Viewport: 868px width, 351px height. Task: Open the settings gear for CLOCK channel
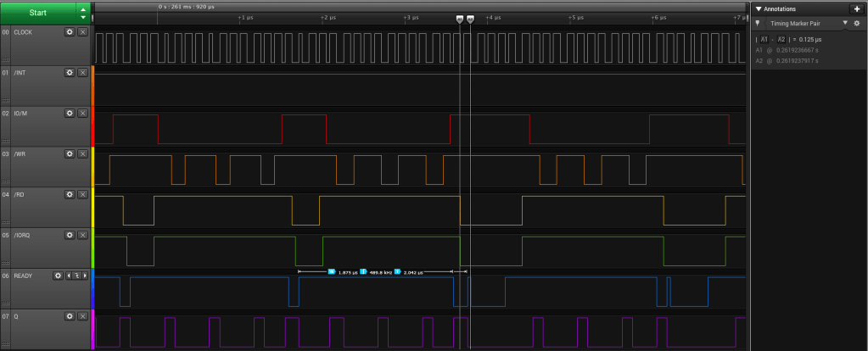click(x=70, y=32)
